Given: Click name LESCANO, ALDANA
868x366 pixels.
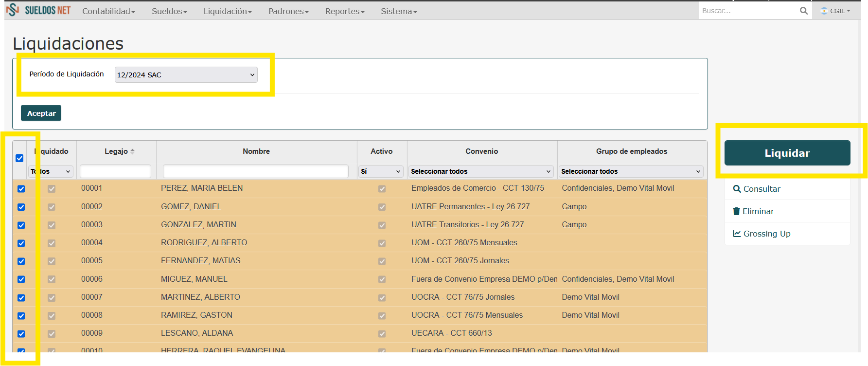Looking at the screenshot, I should pos(197,333).
